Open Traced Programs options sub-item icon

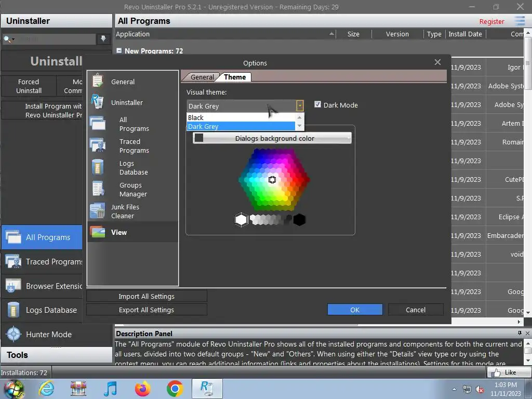coord(98,145)
